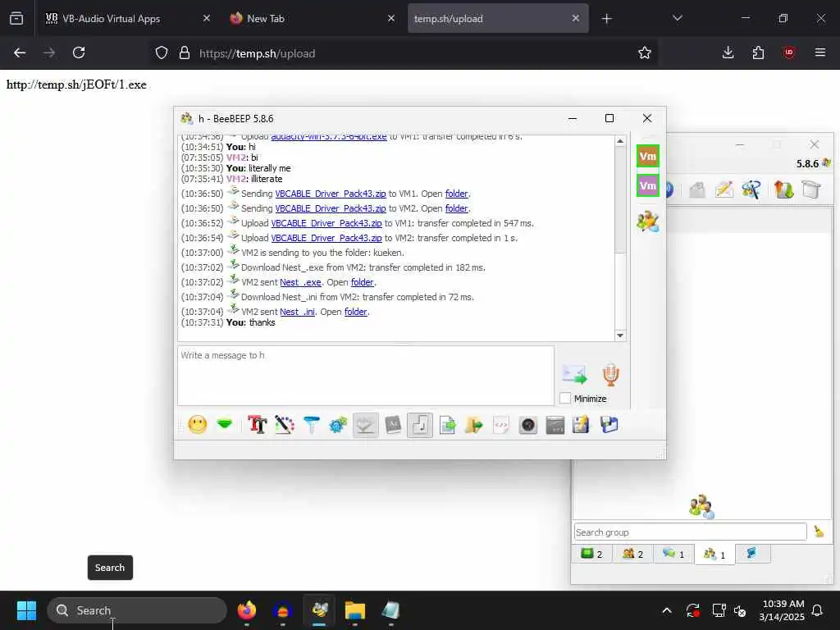Bookmark this page with the star
The height and width of the screenshot is (630, 840).
(x=645, y=52)
